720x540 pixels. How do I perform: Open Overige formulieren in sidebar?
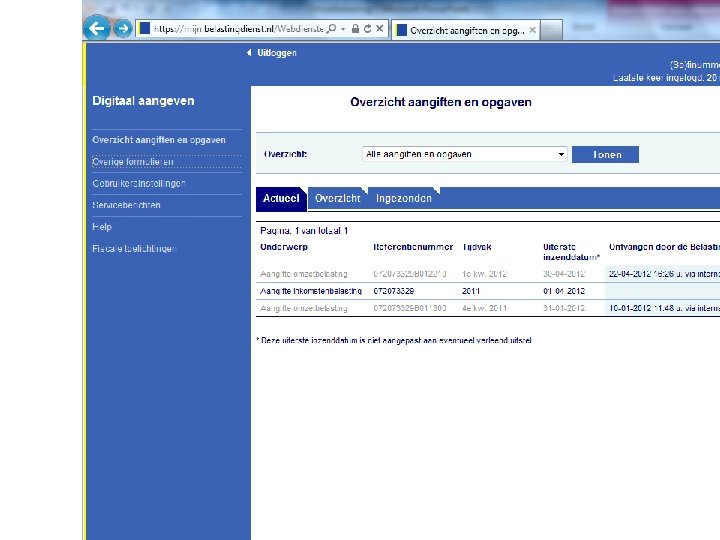[133, 162]
